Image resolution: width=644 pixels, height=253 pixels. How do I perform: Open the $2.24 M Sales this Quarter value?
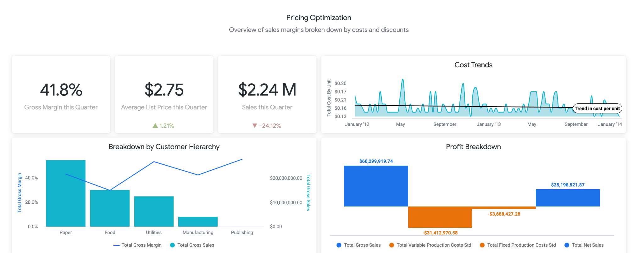(267, 90)
